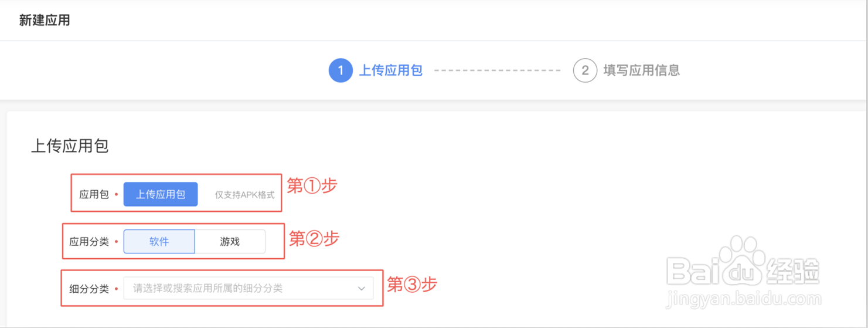Screen dimensions: 868x328
Task: Click the 上传应用包 section heading
Action: click(x=70, y=146)
